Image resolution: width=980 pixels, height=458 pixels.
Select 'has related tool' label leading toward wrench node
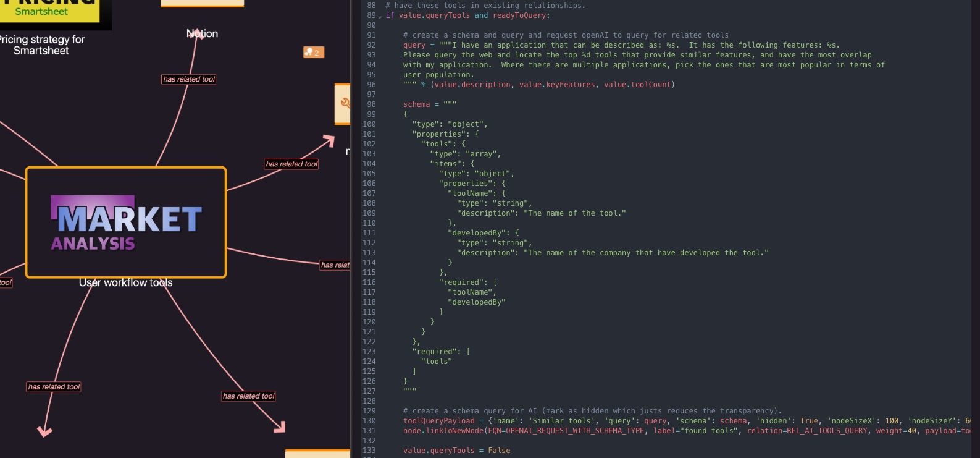pos(291,164)
